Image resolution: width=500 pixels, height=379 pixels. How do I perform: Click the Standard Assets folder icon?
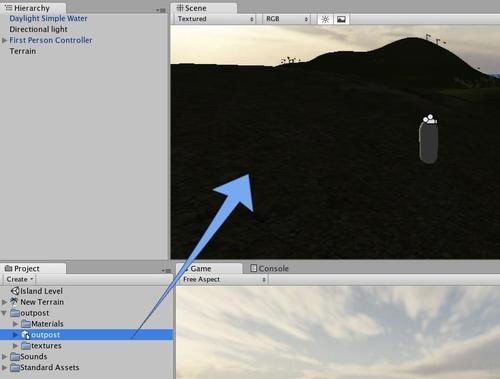tap(15, 368)
